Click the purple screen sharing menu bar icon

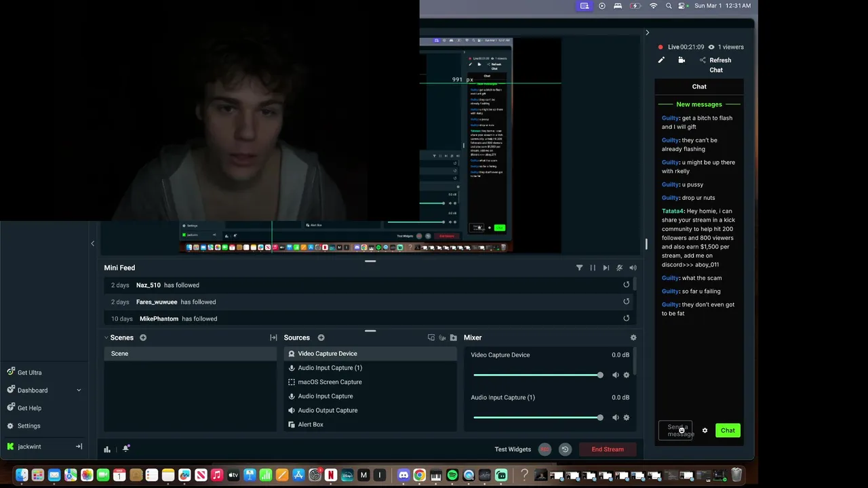(x=585, y=6)
